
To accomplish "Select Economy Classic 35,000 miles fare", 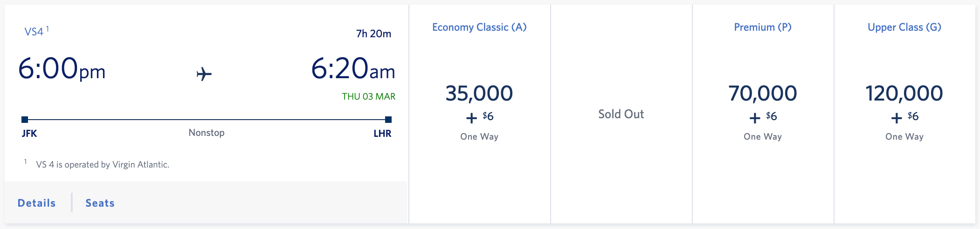I will click(x=479, y=112).
